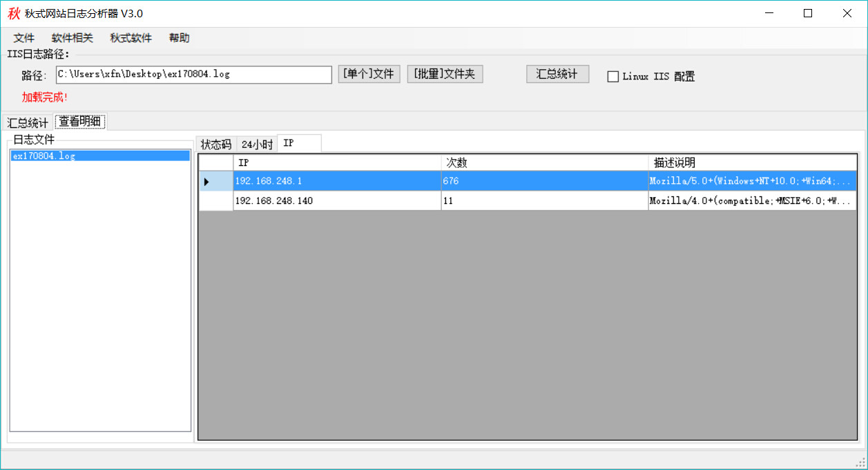Click the row selector arrow for 192.168.248.1

point(216,181)
